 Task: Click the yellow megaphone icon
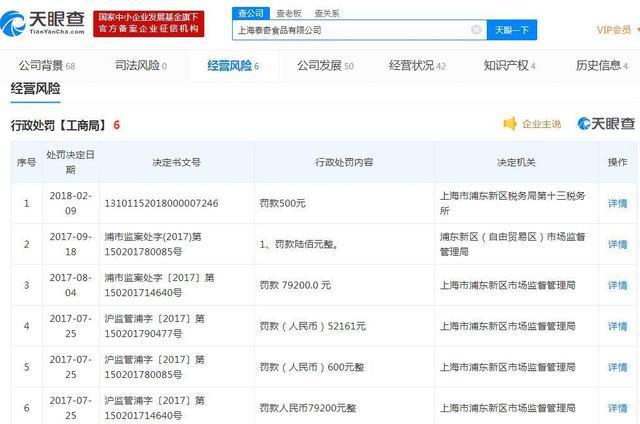pyautogui.click(x=510, y=123)
